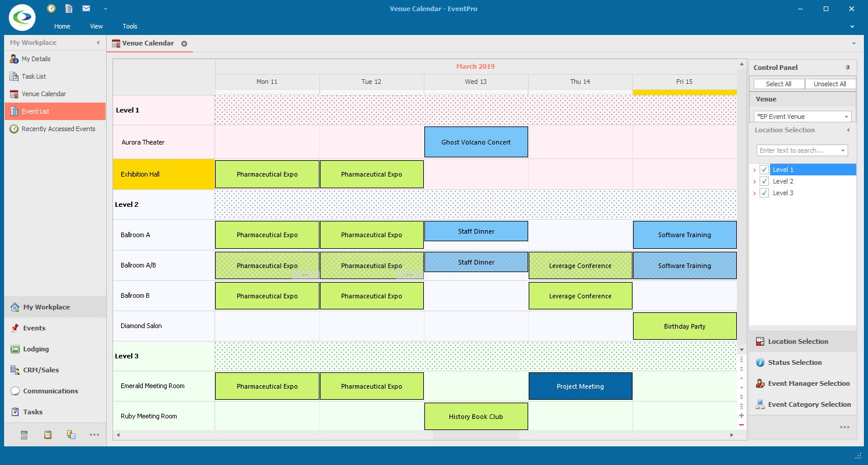868x465 pixels.
Task: Collapse the Location Selection section arrow
Action: (x=848, y=130)
